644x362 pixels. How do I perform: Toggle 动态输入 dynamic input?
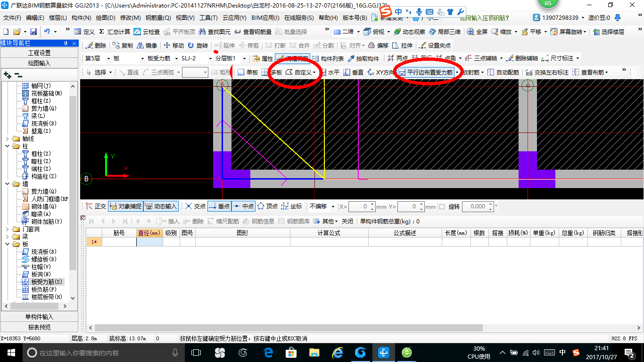point(161,206)
